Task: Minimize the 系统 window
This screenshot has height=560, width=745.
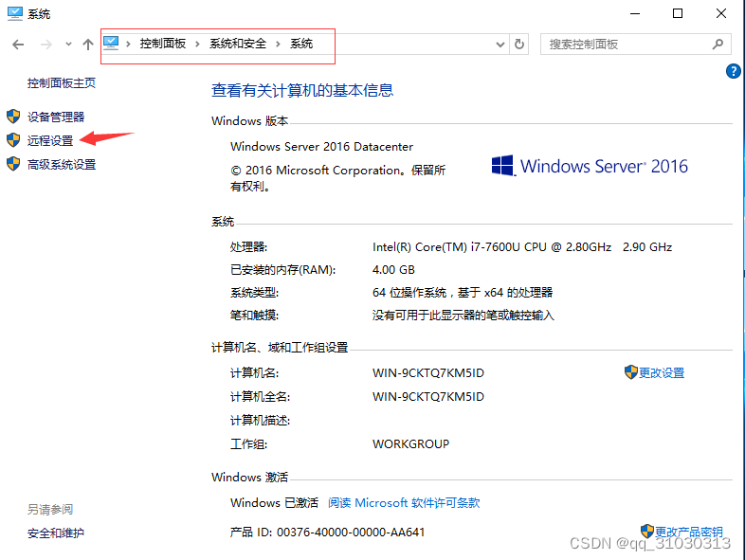Action: pyautogui.click(x=635, y=14)
